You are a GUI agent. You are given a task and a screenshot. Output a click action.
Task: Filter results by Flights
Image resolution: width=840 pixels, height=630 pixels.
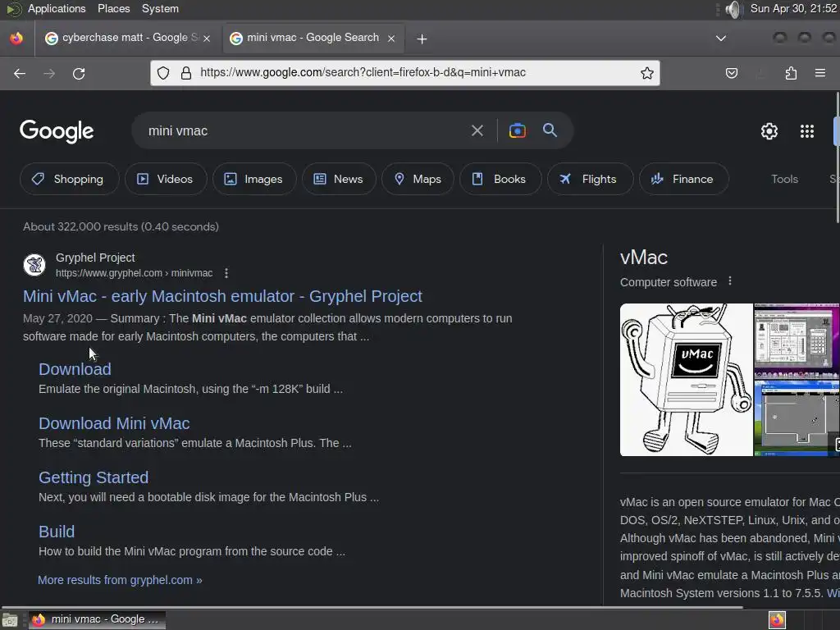(x=590, y=179)
